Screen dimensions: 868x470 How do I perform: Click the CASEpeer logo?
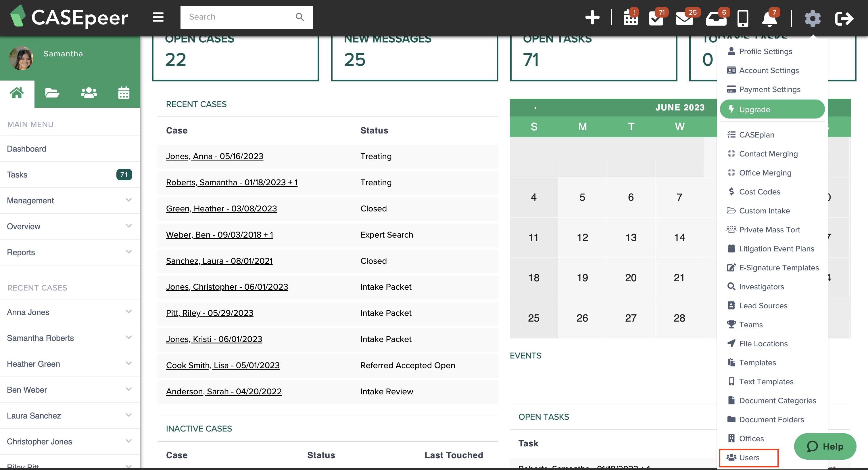pyautogui.click(x=69, y=17)
